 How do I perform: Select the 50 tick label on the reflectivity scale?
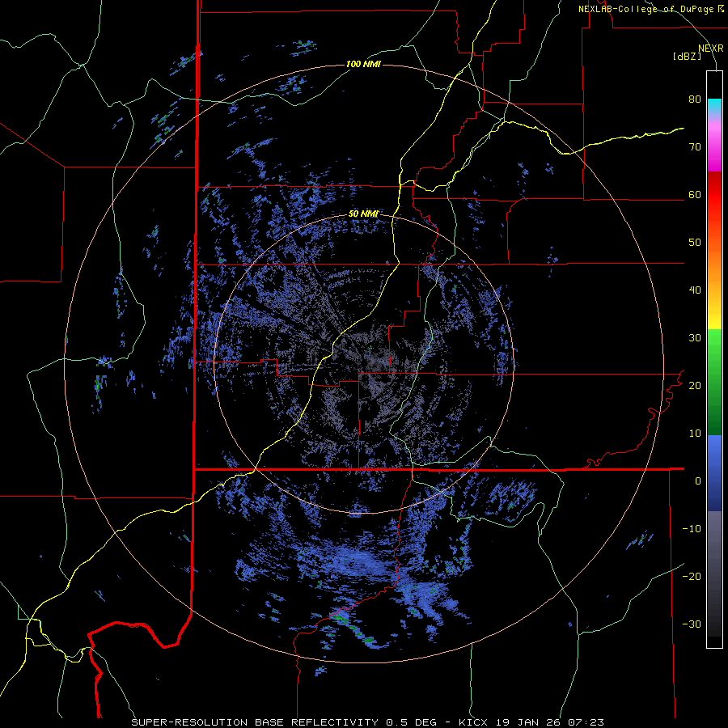(695, 243)
